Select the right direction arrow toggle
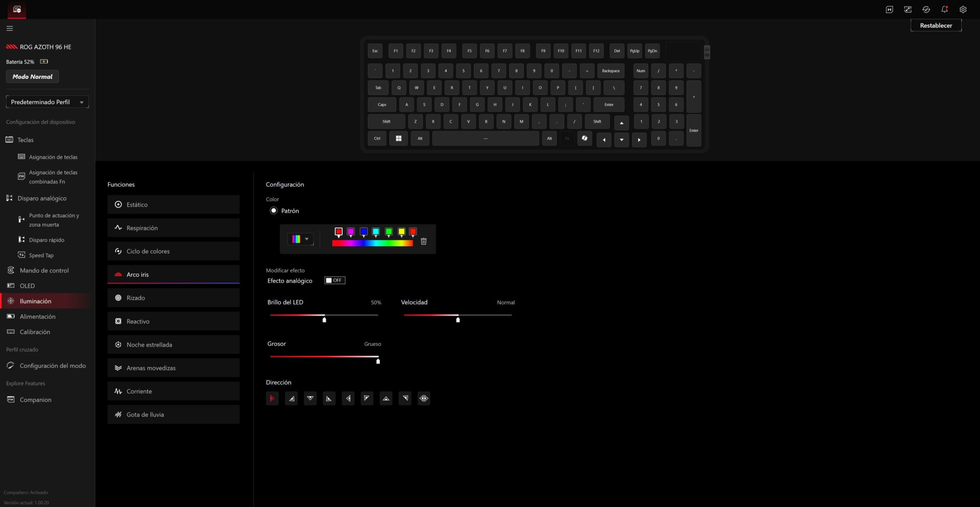This screenshot has height=507, width=980. coord(272,398)
